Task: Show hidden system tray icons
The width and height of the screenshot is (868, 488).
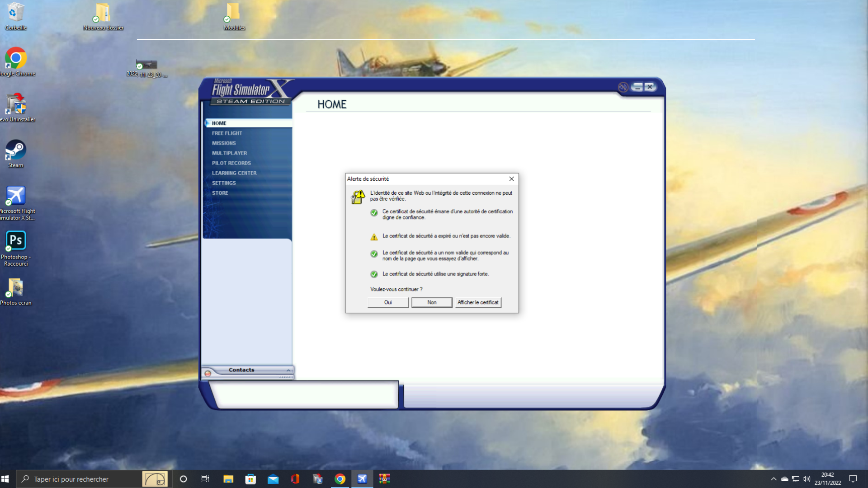Action: (x=774, y=479)
